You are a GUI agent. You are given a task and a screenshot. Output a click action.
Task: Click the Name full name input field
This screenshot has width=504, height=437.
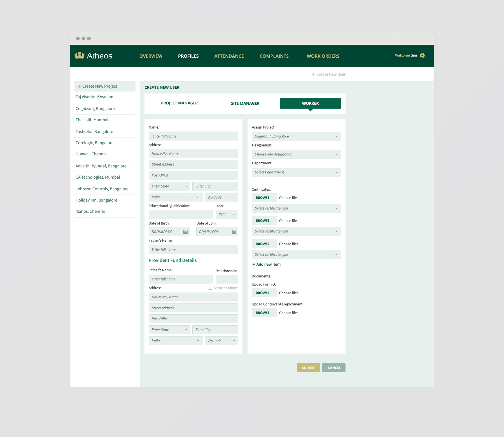click(193, 136)
